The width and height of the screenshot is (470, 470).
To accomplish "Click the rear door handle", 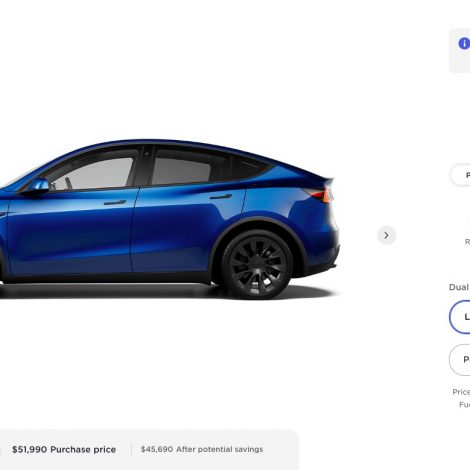I will (x=221, y=197).
